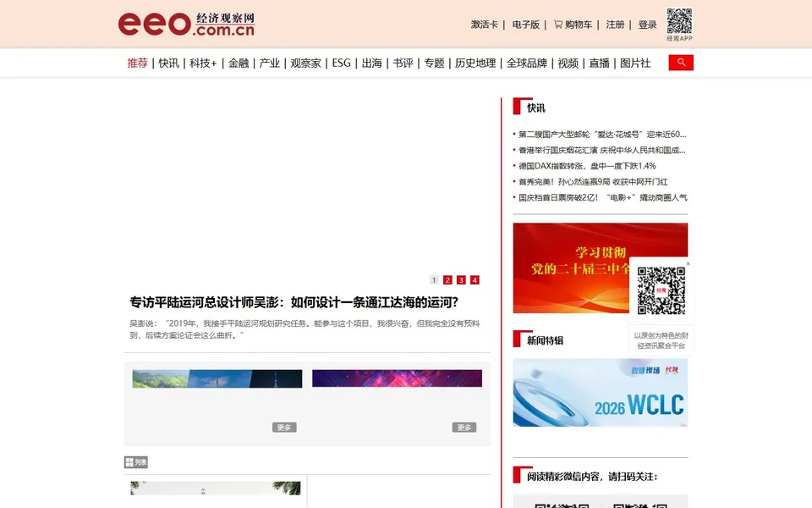Click the floating QR code image

click(x=661, y=290)
